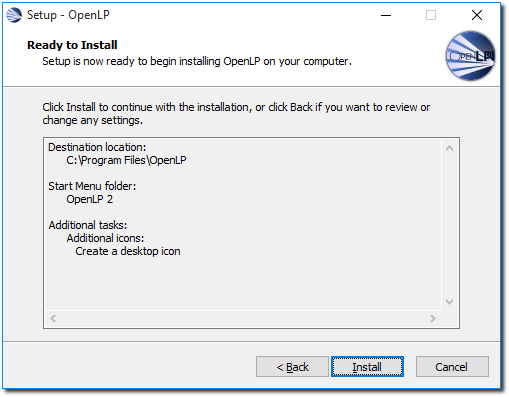Click the horizontal scroll left arrow

coord(53,318)
